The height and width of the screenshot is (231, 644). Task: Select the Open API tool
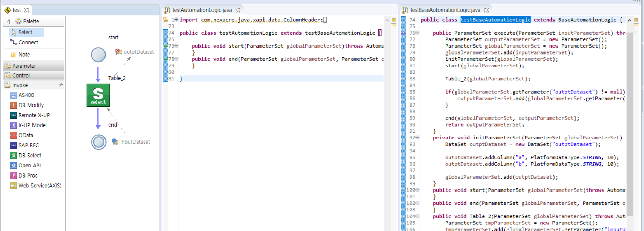click(29, 166)
